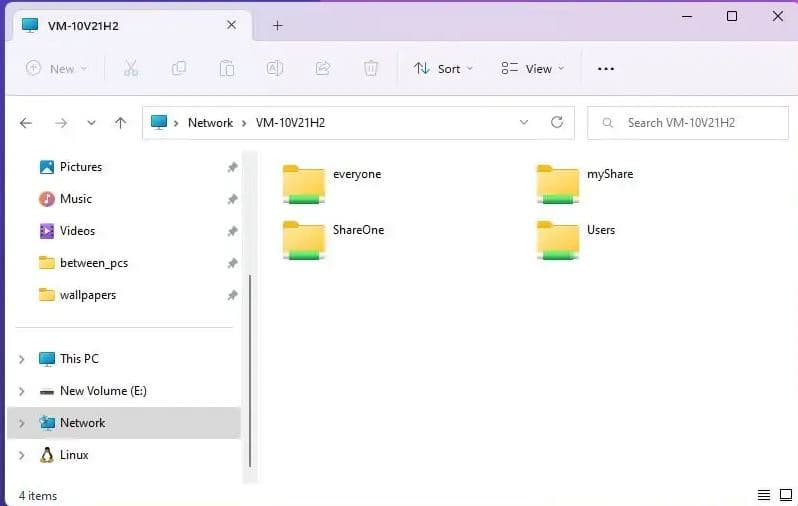Click Network in the address breadcrumb
The width and height of the screenshot is (798, 506).
(x=210, y=123)
